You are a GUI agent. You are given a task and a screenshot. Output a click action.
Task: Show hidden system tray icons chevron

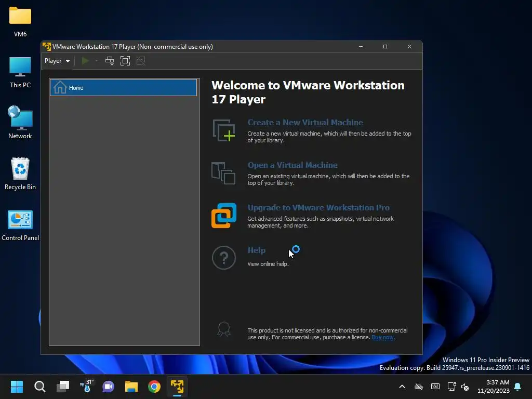pyautogui.click(x=402, y=387)
